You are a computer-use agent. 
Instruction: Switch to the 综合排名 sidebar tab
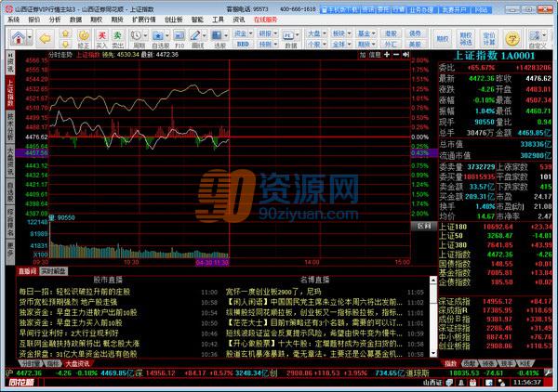pyautogui.click(x=10, y=222)
